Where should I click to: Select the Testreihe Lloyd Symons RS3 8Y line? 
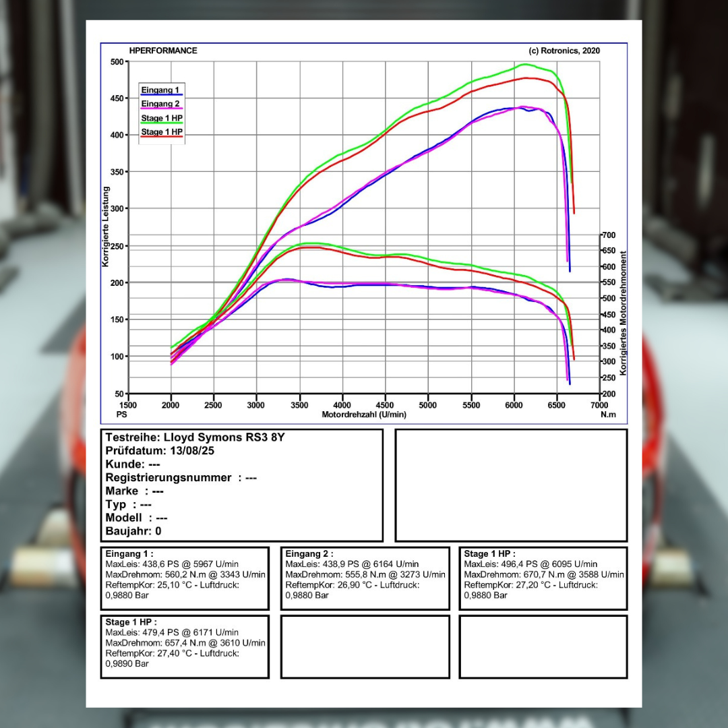[195, 437]
